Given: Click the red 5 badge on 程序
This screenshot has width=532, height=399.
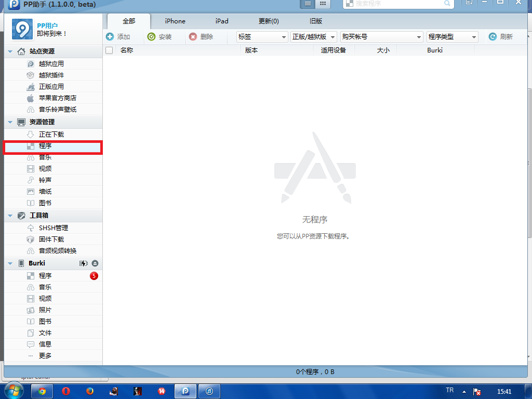Looking at the screenshot, I should click(94, 276).
